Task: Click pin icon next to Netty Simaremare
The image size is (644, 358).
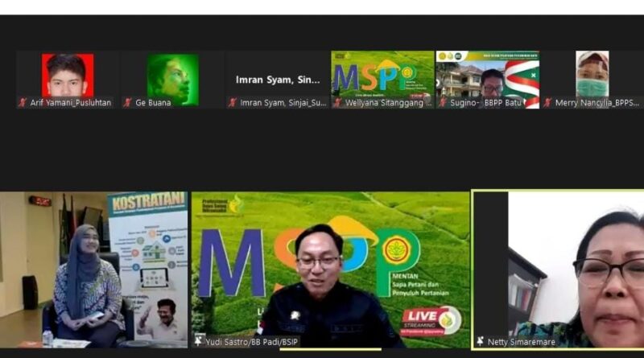Action: click(480, 342)
